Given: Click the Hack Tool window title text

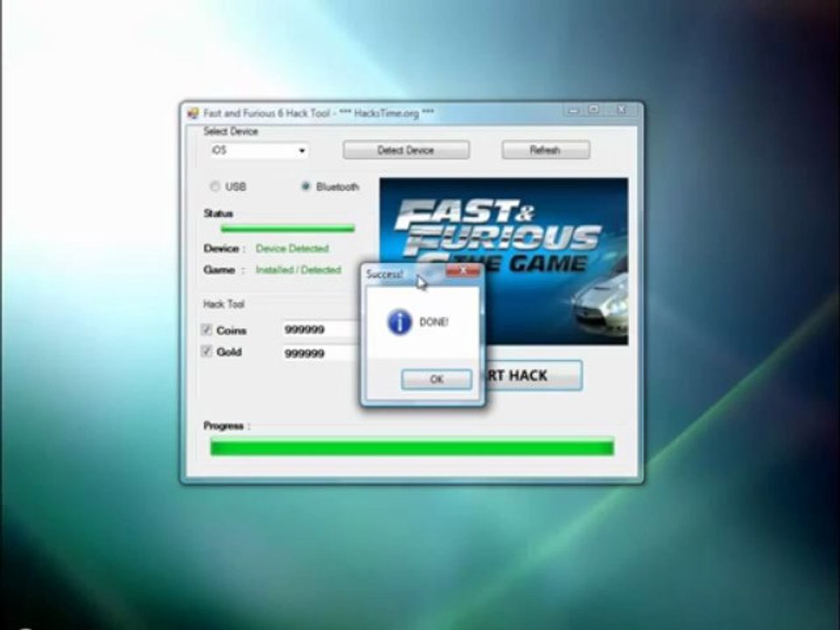Looking at the screenshot, I should click(318, 113).
